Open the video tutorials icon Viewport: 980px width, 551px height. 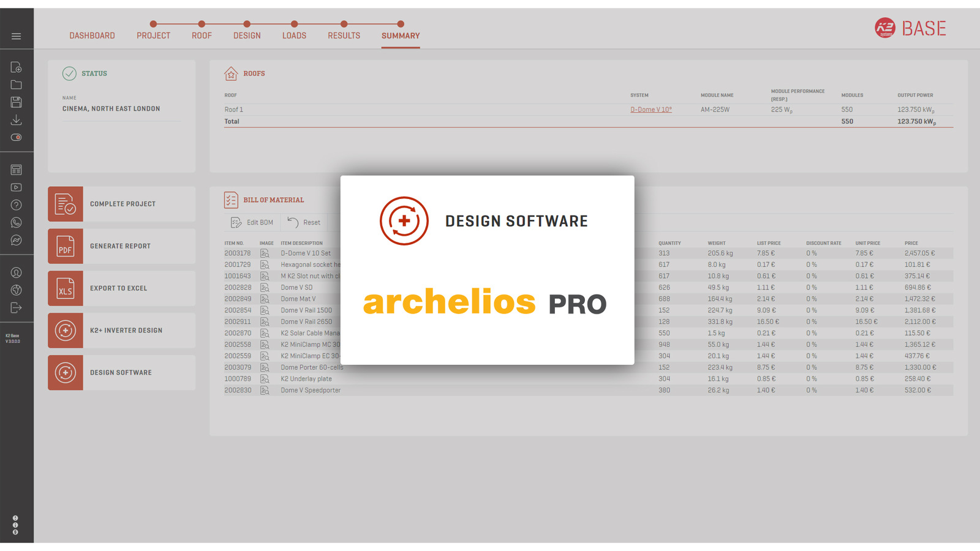(17, 187)
